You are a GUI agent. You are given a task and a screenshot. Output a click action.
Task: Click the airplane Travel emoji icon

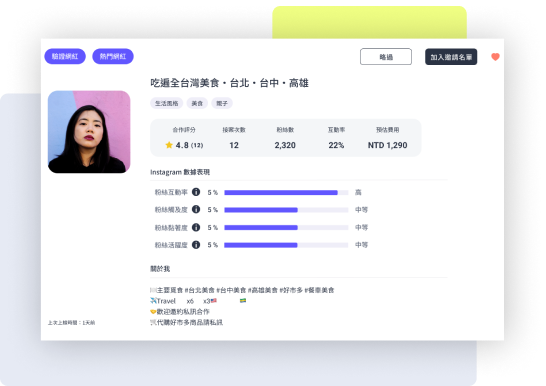(x=154, y=300)
